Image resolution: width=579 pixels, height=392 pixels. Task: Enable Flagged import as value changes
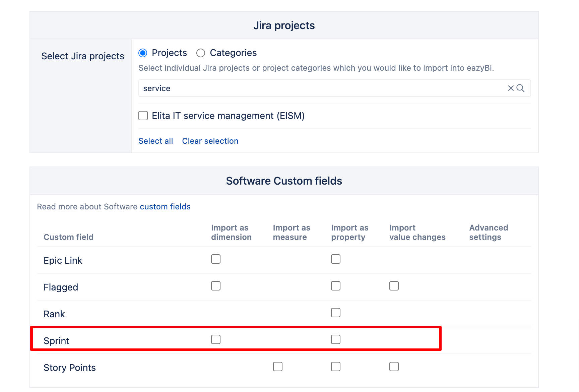click(x=394, y=286)
